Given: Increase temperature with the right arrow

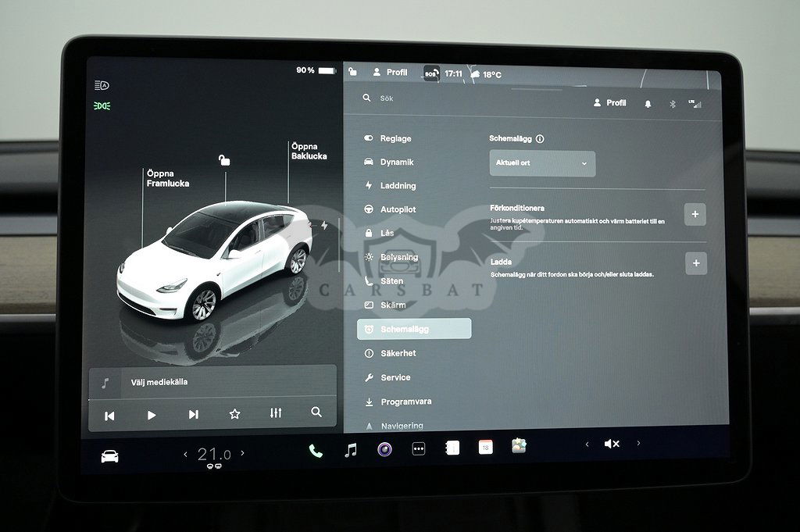Looking at the screenshot, I should coord(243,453).
